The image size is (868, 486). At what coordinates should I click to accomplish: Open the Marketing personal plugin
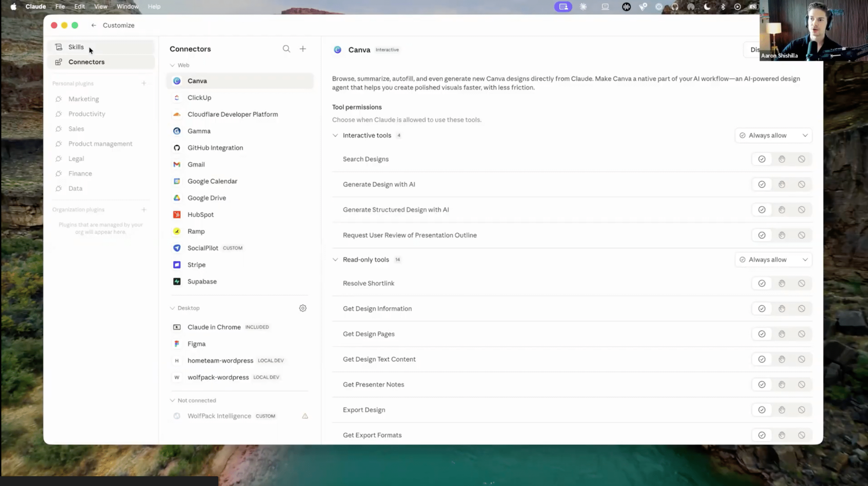coord(101,99)
